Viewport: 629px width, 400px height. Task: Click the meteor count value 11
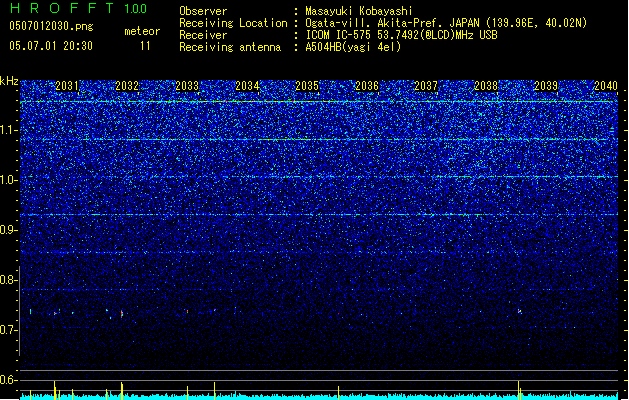coord(145,46)
